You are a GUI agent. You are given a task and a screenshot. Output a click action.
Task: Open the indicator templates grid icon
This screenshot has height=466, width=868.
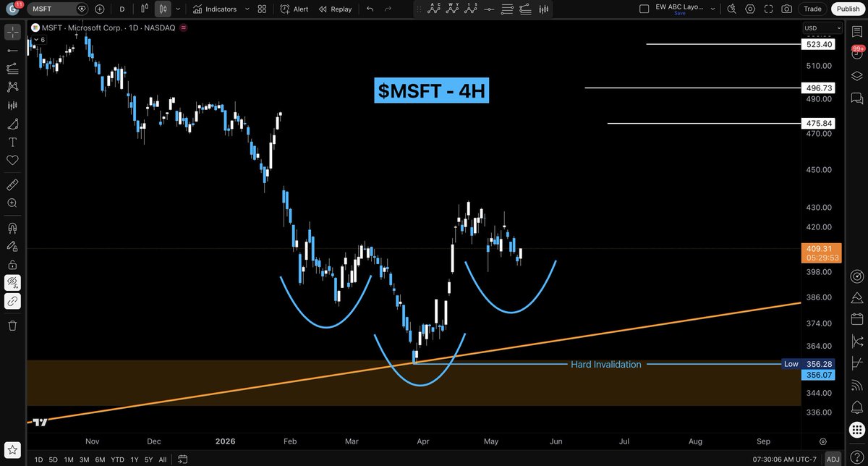262,9
